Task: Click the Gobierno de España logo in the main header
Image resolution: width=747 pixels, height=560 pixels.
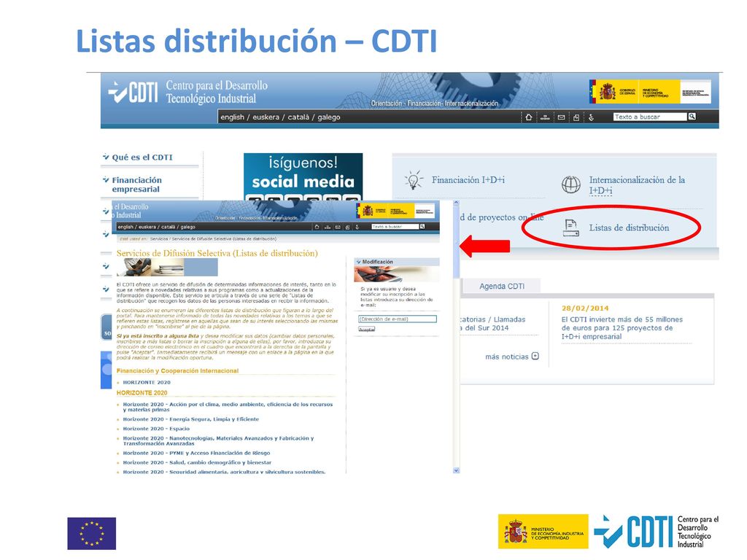Action: (x=650, y=92)
